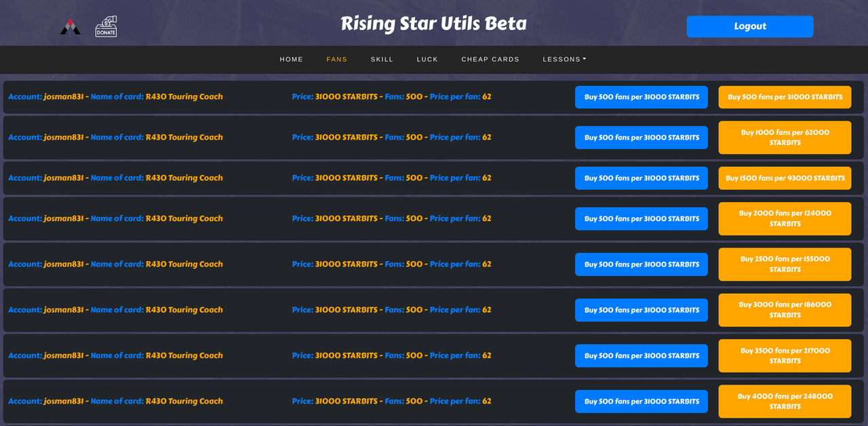The image size is (868, 426).
Task: Click Buy 3000 fans per 186000 STARBITS
Action: click(x=785, y=310)
